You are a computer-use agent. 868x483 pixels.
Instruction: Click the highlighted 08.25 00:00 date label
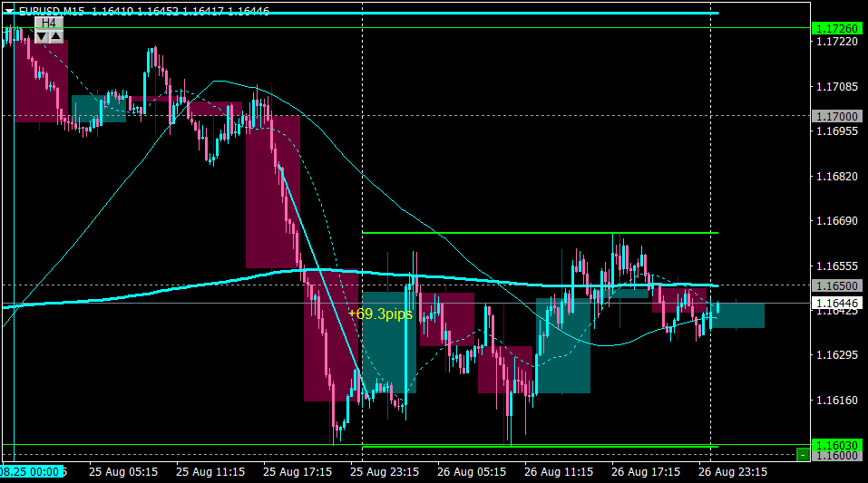[32, 472]
